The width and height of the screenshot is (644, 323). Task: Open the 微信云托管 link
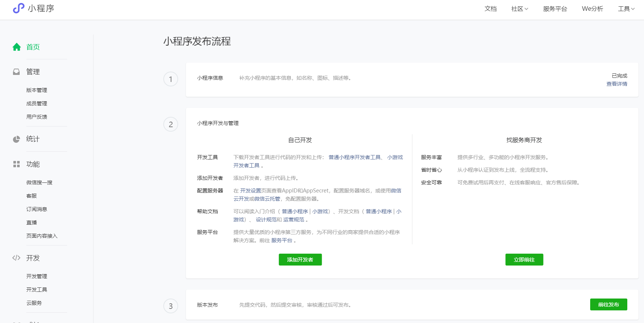[x=267, y=199]
